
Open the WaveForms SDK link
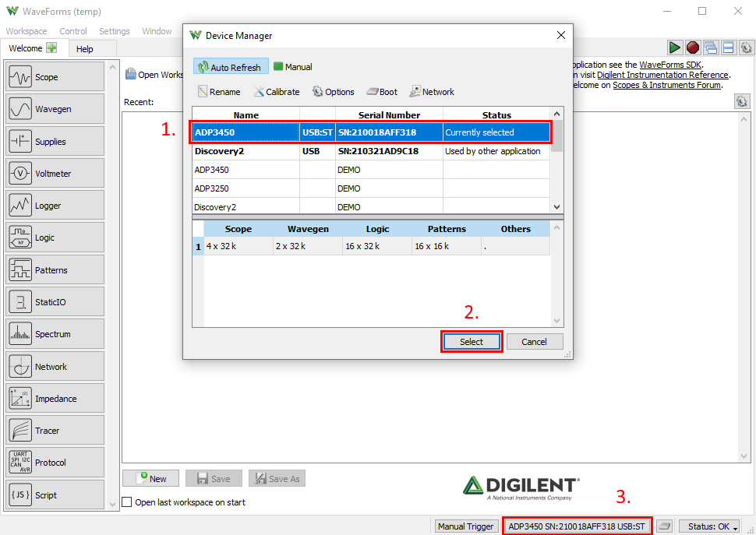(670, 65)
